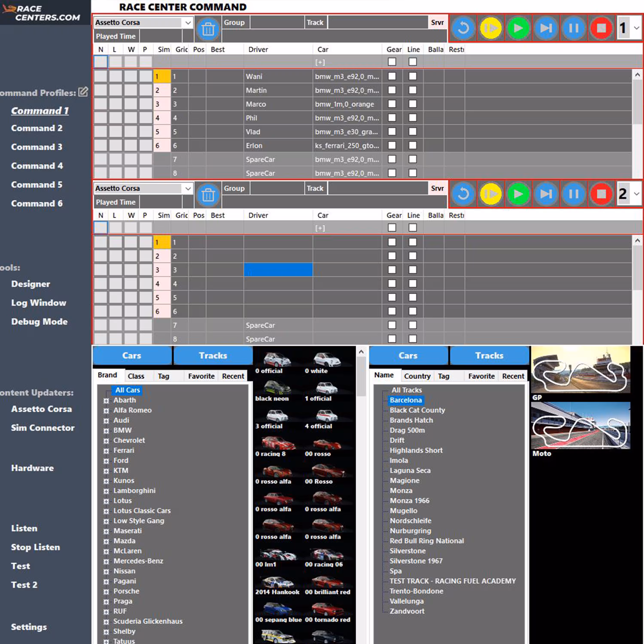Expand the BMW brand node
The width and height of the screenshot is (644, 644).
pos(106,431)
